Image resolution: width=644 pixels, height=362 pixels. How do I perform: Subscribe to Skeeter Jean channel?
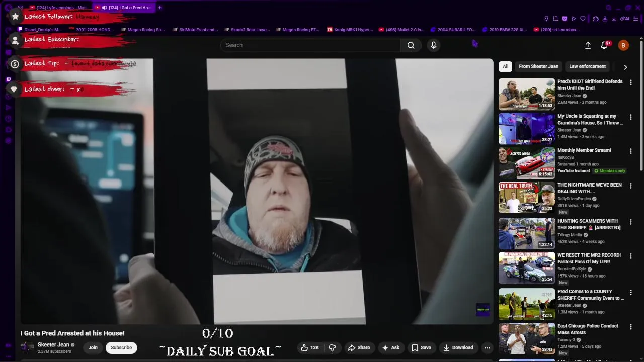(121, 347)
